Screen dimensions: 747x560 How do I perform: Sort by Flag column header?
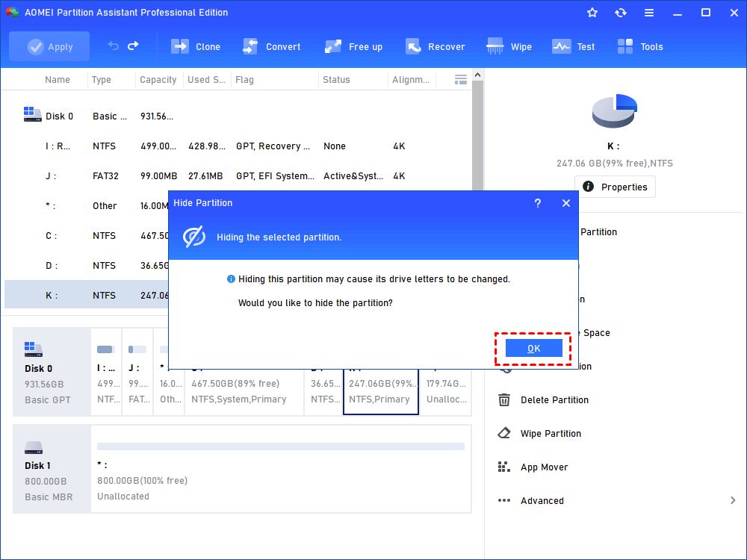244,80
